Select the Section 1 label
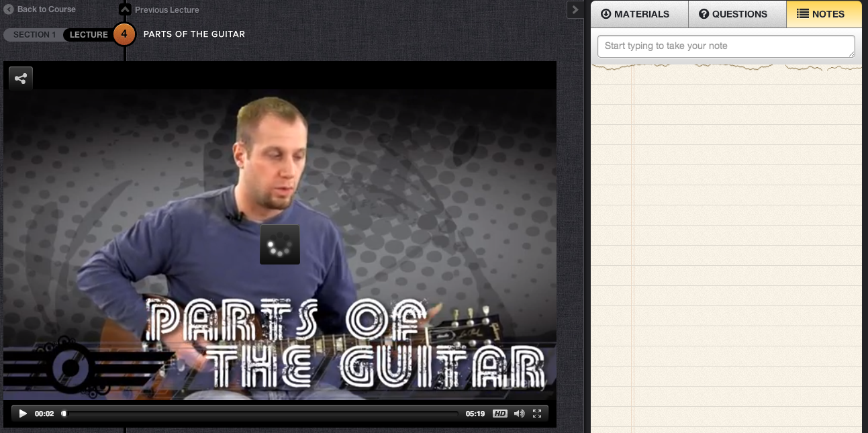The height and width of the screenshot is (433, 868). tap(34, 35)
